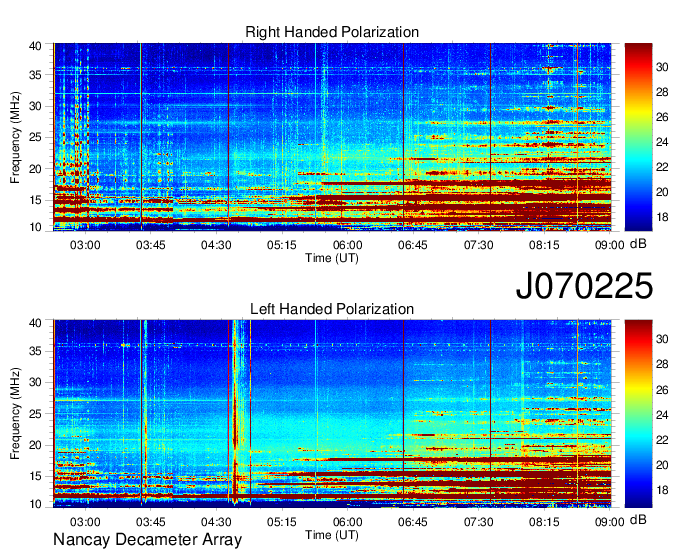Click the 04:30 time tick of Left Handed plot
The image size is (680, 552).
pyautogui.click(x=216, y=522)
